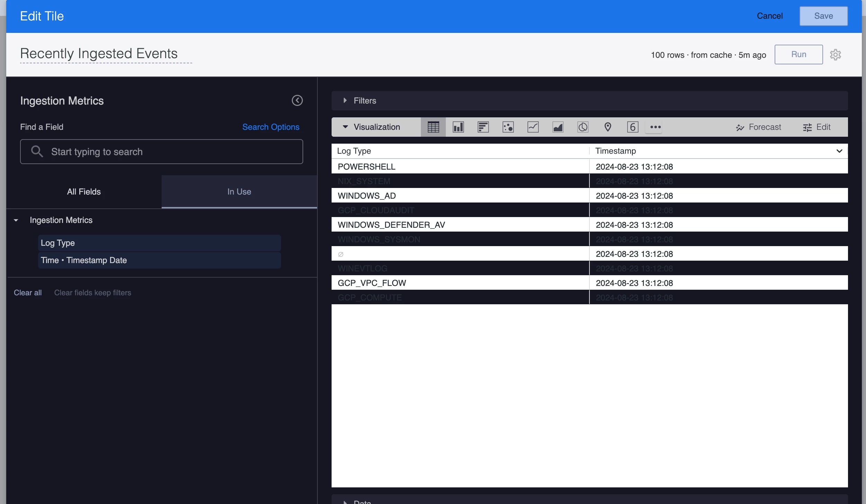Click the NIX_SYSTEM cell

(460, 181)
